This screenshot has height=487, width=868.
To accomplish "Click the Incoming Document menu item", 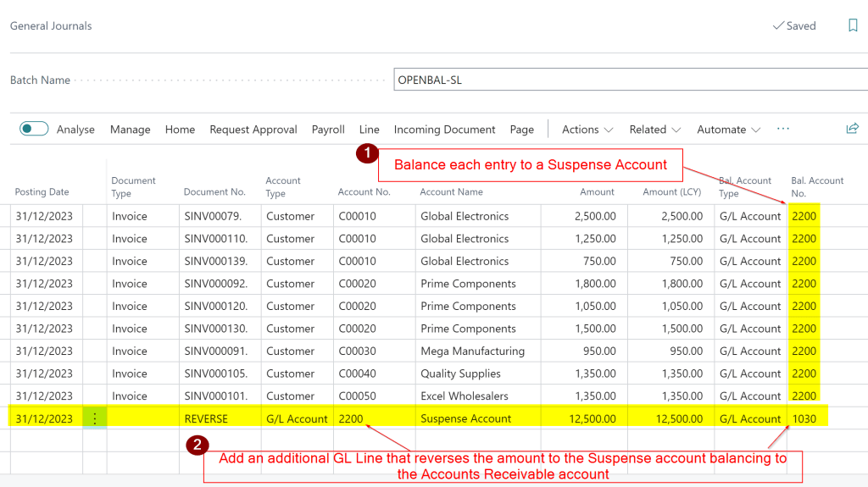I will (x=444, y=130).
